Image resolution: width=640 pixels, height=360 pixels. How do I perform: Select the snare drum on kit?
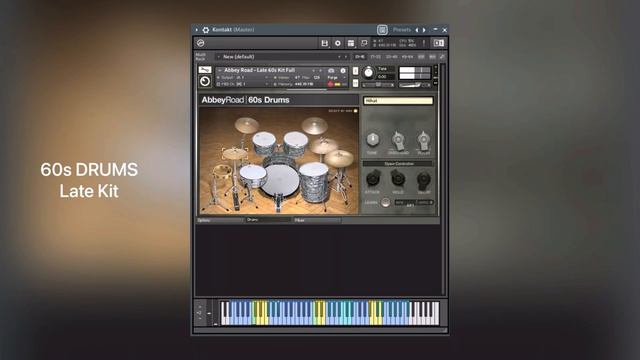tap(253, 175)
